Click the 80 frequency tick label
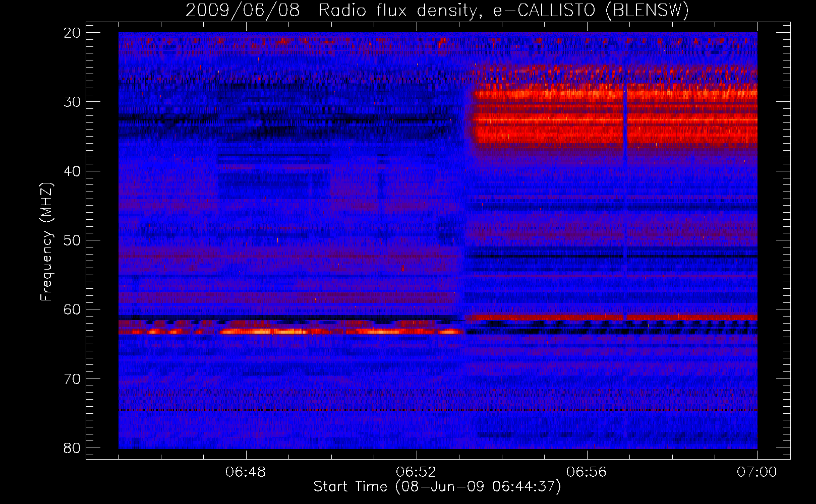 tap(73, 448)
